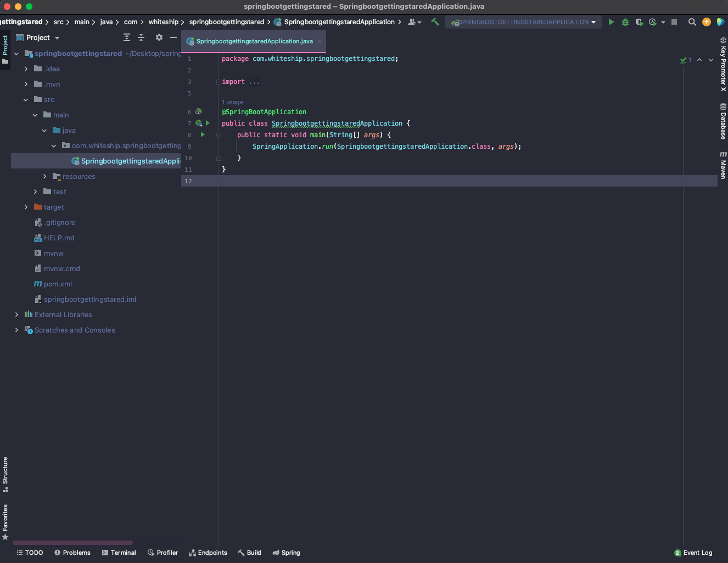Go to next highlighted error arrow

(711, 60)
